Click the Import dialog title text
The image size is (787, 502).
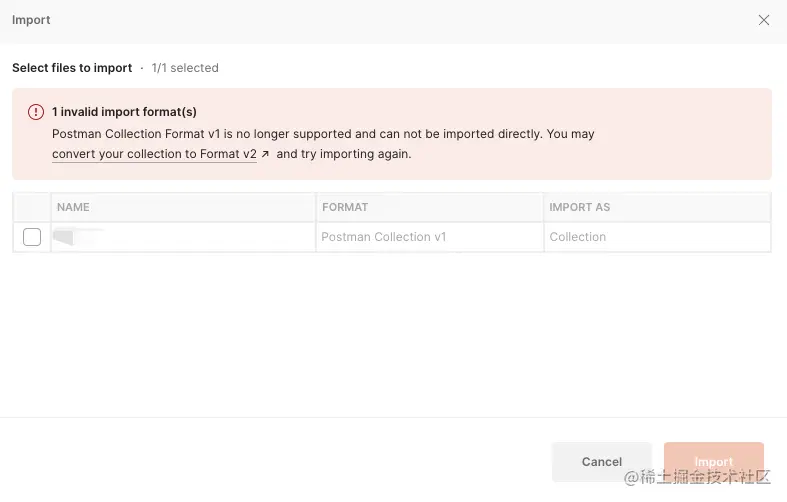pyautogui.click(x=31, y=20)
